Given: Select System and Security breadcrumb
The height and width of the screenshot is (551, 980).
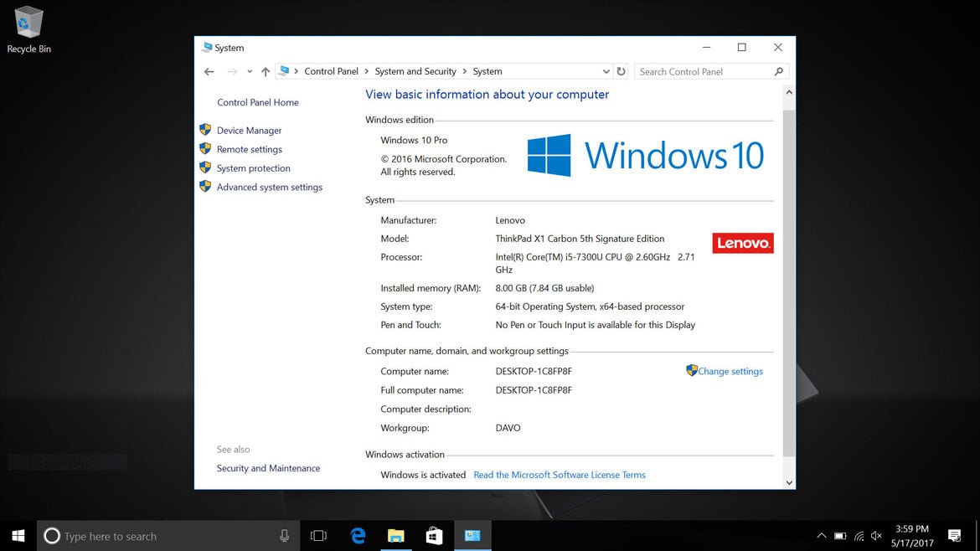Looking at the screenshot, I should coord(415,71).
